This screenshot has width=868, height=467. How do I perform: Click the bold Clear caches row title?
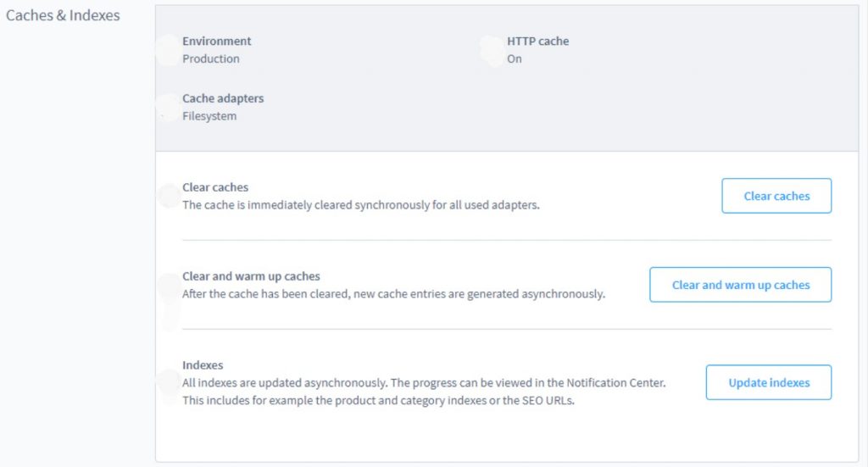(x=215, y=186)
